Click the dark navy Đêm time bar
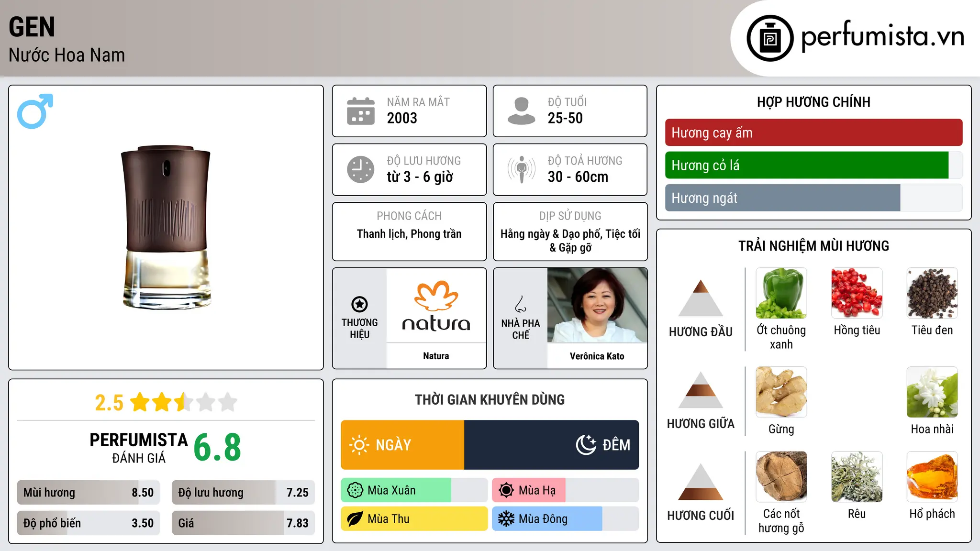 point(552,445)
